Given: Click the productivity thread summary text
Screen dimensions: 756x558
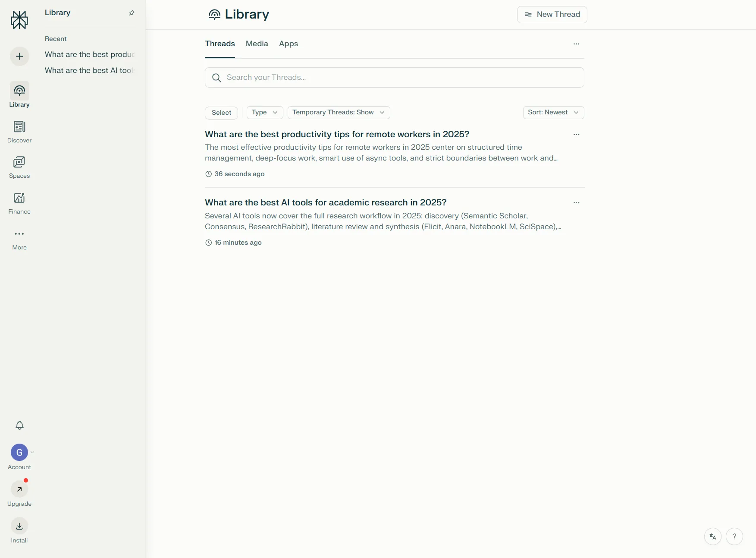Looking at the screenshot, I should point(381,153).
